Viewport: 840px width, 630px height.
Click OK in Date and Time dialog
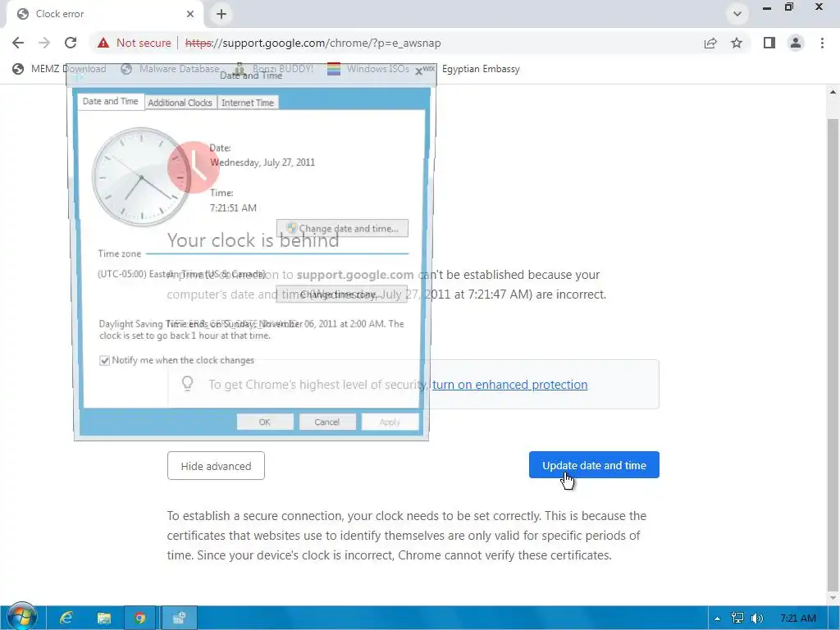tap(265, 422)
